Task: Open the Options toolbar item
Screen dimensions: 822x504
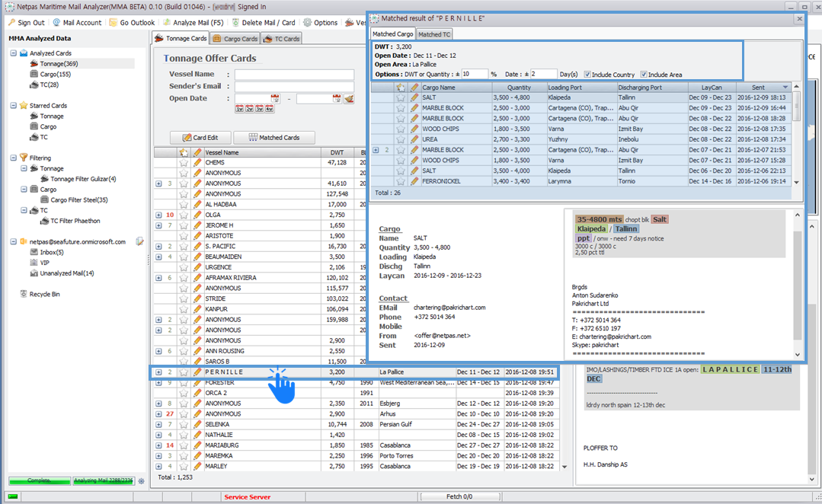Action: [x=320, y=23]
